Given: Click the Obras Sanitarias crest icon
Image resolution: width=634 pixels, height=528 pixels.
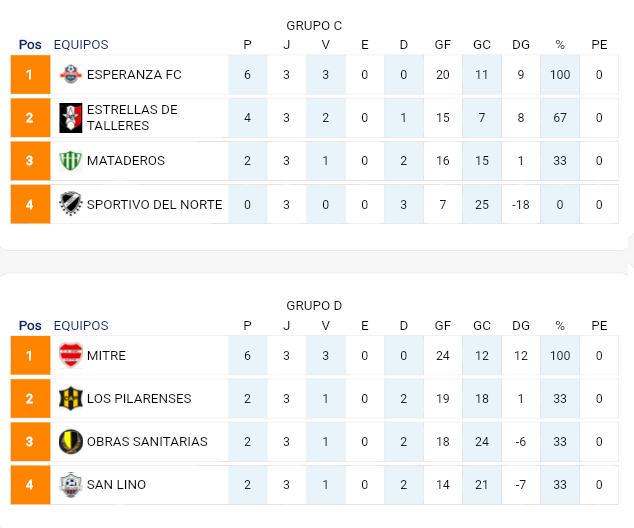Looking at the screenshot, I should [70, 441].
